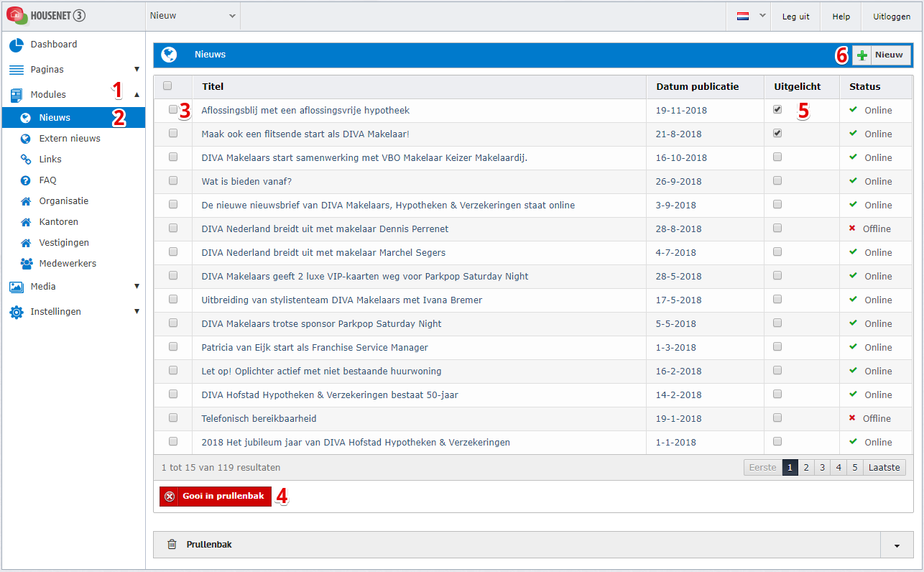This screenshot has height=572, width=924.
Task: Click the Leg uit button
Action: coord(795,17)
